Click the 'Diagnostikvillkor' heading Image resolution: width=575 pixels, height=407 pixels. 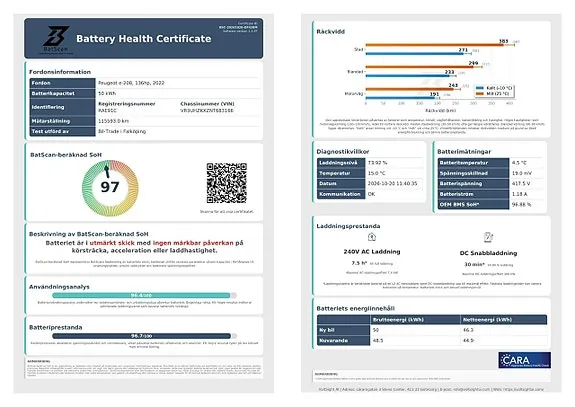[x=343, y=151]
